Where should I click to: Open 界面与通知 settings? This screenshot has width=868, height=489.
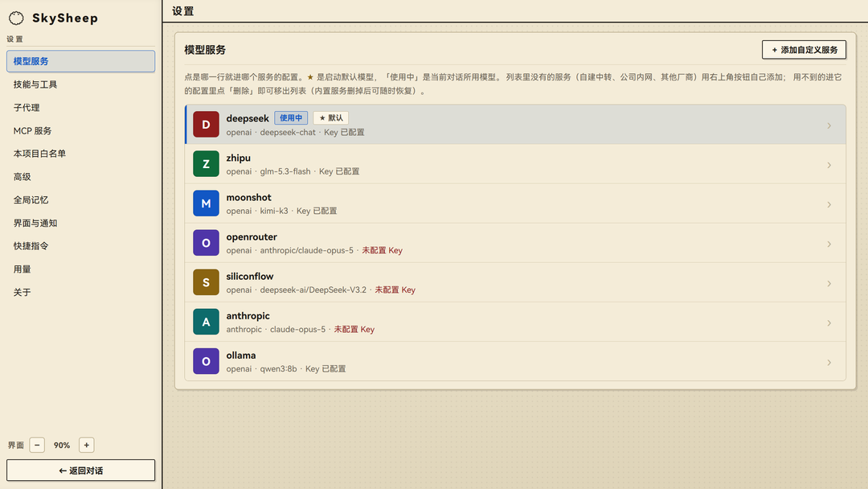coord(81,223)
